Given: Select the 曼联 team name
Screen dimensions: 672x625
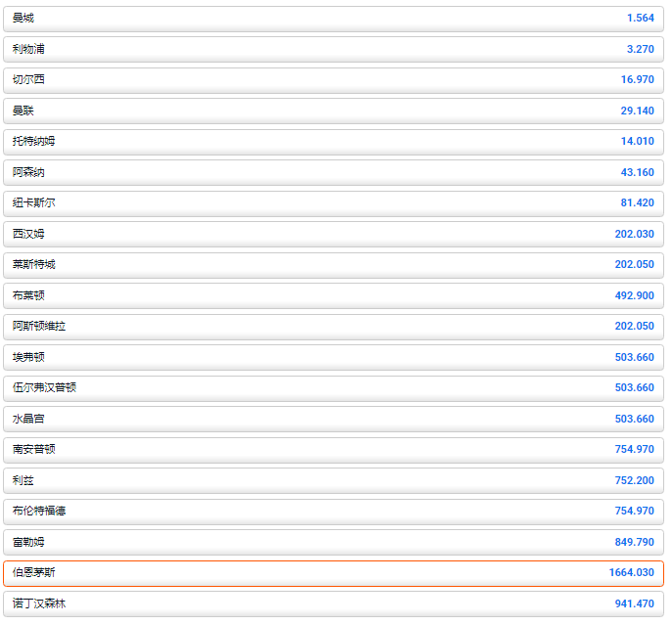Looking at the screenshot, I should (23, 111).
